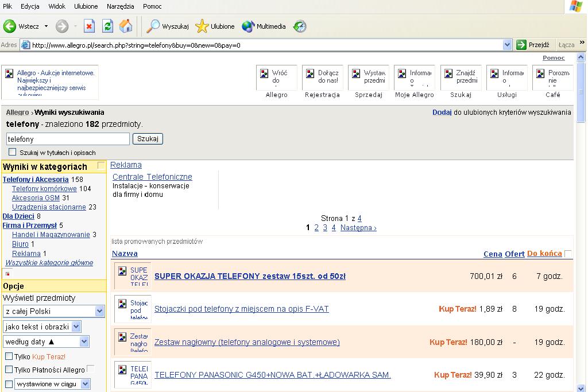Click the scrollbar up arrow

[x=581, y=57]
